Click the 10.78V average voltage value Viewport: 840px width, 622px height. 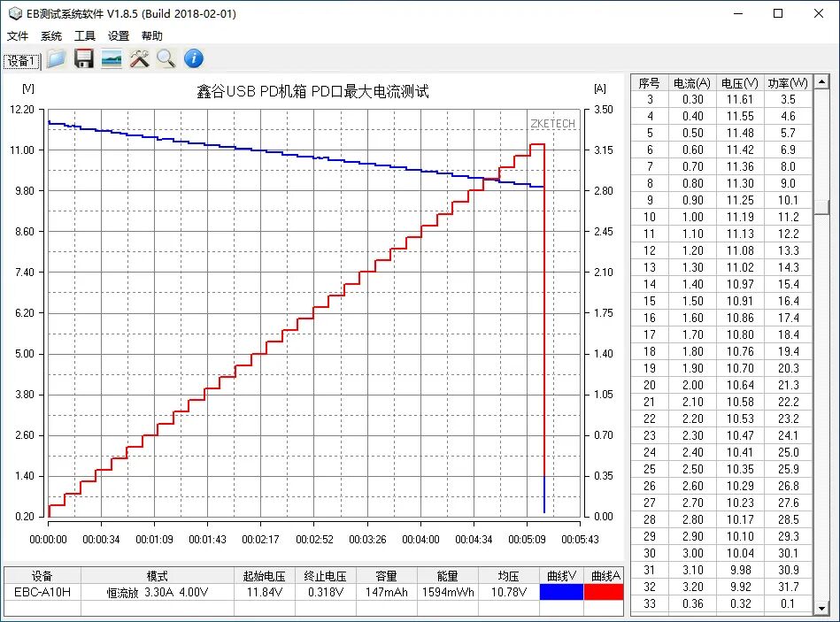(508, 592)
